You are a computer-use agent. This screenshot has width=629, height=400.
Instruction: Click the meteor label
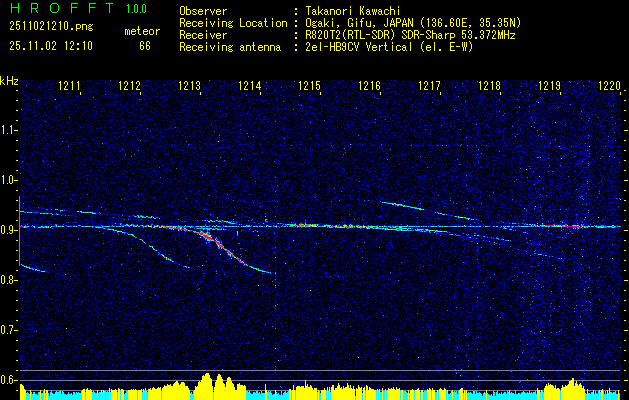pyautogui.click(x=142, y=31)
